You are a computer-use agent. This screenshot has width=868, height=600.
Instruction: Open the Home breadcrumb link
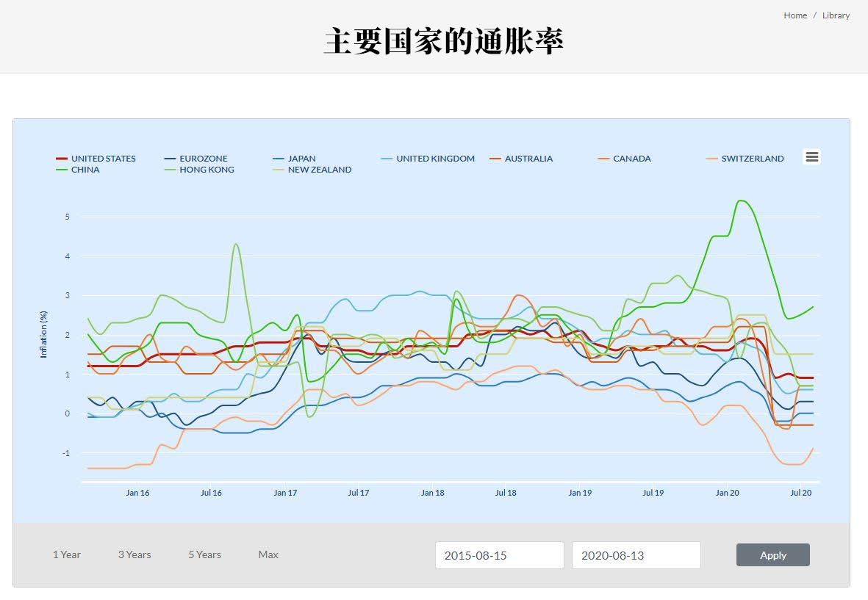(795, 15)
